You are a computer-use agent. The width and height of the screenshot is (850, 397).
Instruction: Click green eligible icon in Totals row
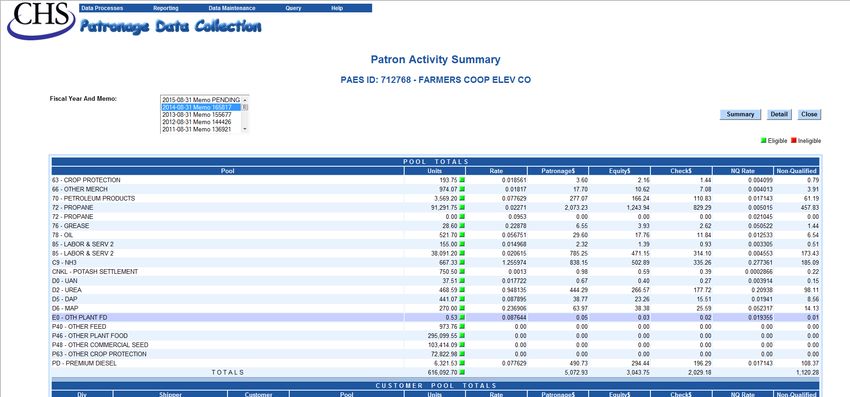click(x=462, y=373)
